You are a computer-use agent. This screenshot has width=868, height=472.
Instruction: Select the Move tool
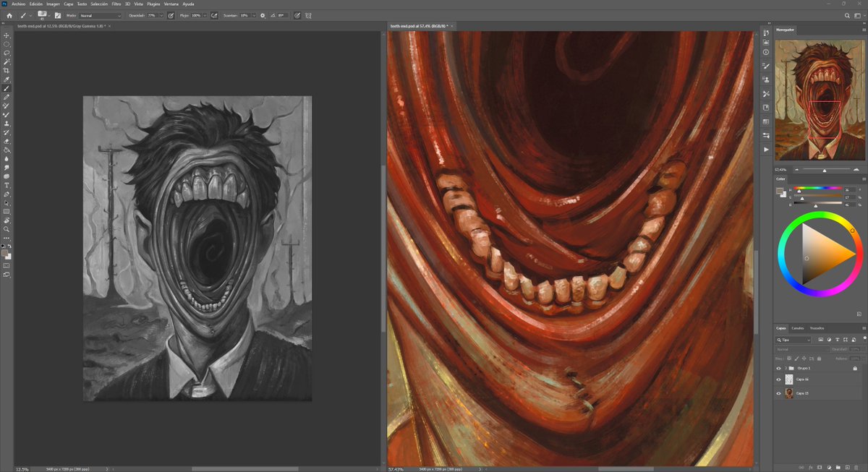click(7, 35)
